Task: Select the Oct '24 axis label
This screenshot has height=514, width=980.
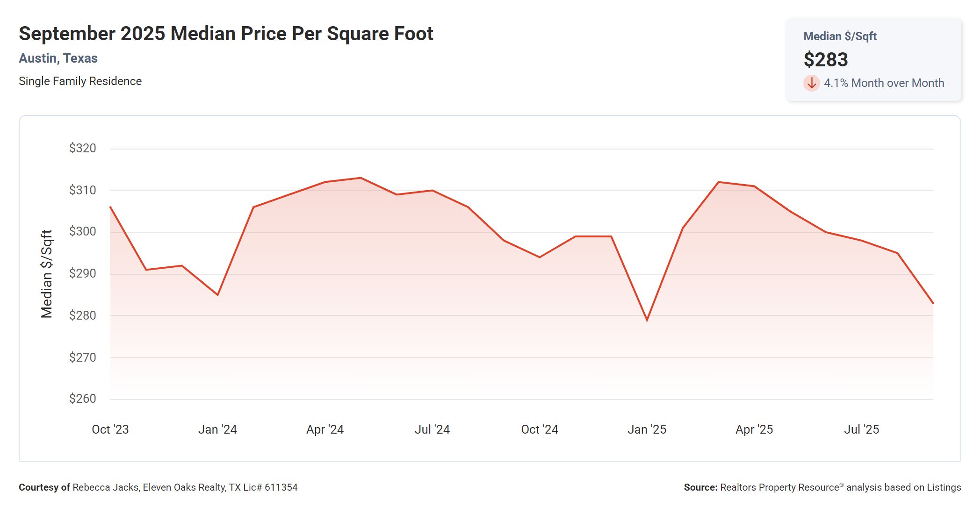Action: [540, 429]
